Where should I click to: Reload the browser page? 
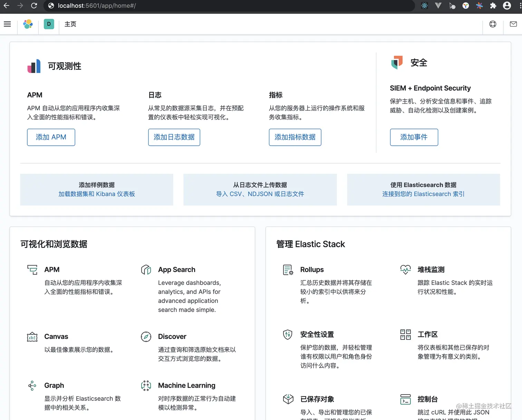click(x=34, y=6)
